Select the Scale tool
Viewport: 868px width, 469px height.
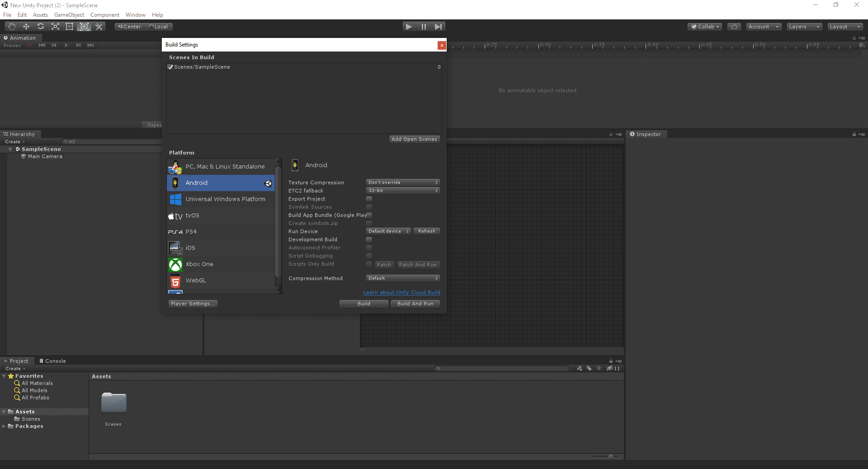coord(55,27)
